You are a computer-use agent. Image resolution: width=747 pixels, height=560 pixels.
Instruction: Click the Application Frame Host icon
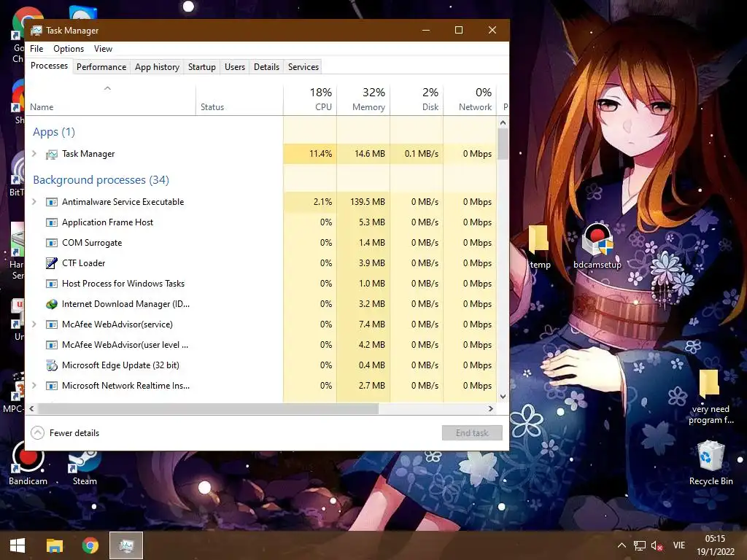point(52,222)
